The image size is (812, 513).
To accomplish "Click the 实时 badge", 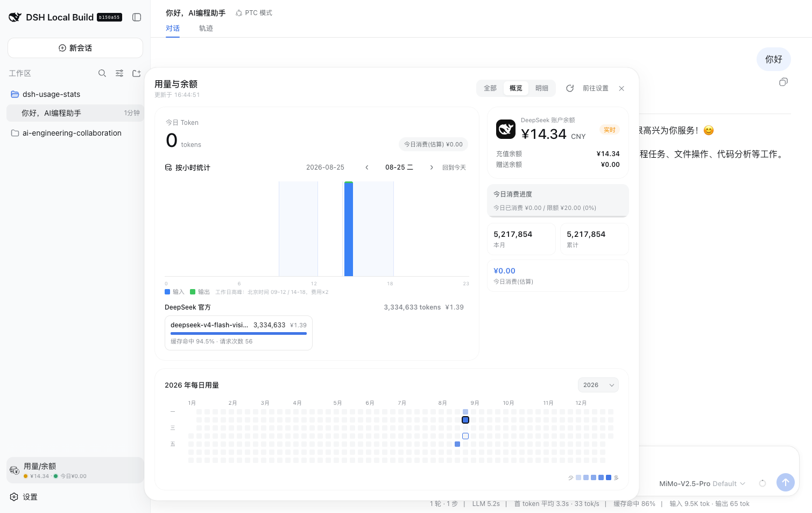I will point(610,130).
